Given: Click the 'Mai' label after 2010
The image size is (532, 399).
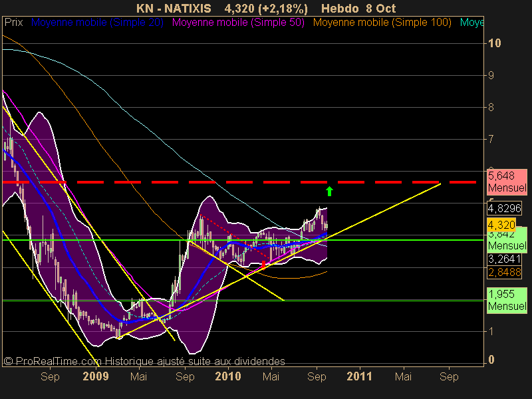Looking at the screenshot, I should coord(271,376).
